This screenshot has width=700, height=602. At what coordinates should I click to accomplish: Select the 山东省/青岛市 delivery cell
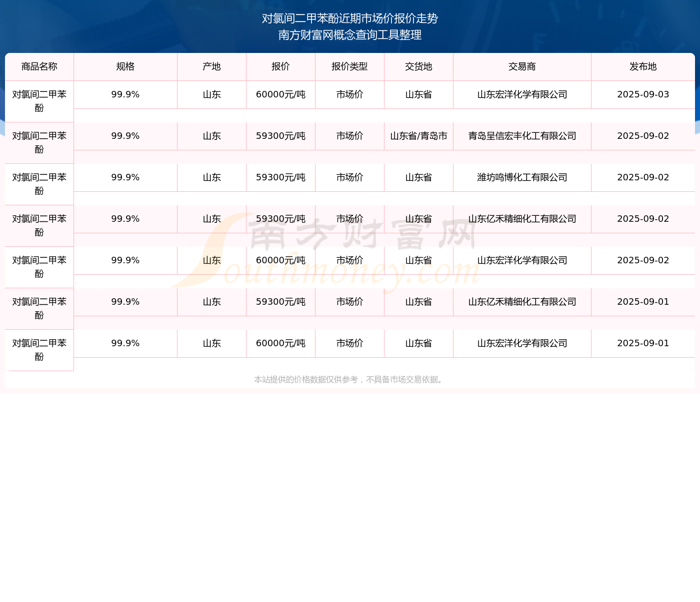[x=419, y=136]
